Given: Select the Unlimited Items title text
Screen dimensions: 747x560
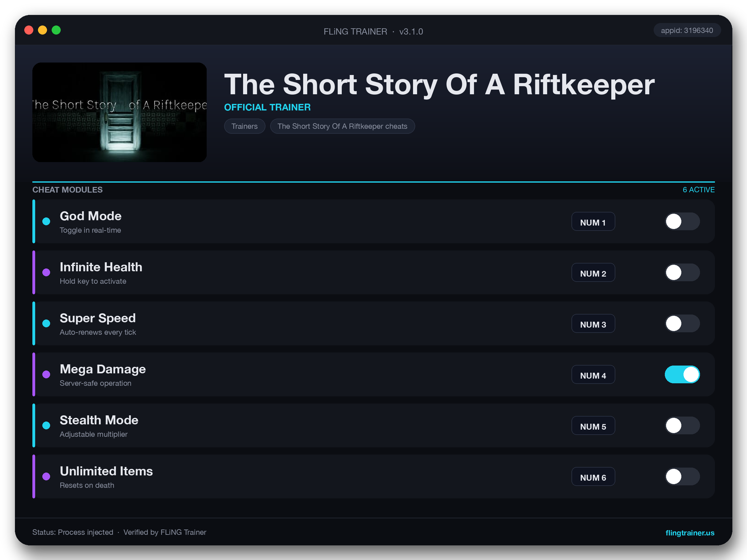Looking at the screenshot, I should 106,471.
